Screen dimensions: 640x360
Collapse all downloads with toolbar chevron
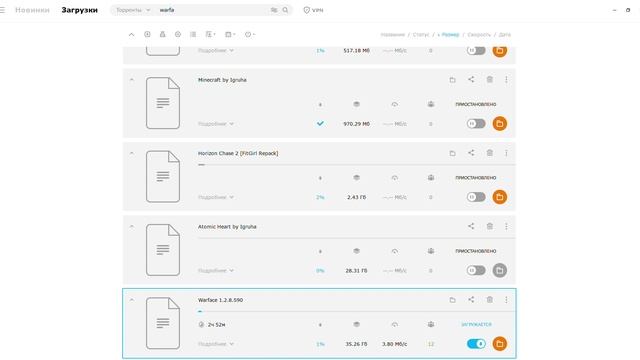[x=131, y=35]
